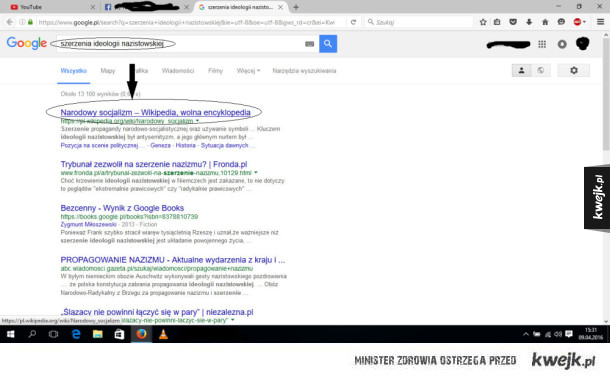Launch Microsoft Edge from taskbar
The width and height of the screenshot is (610, 379).
point(76,334)
